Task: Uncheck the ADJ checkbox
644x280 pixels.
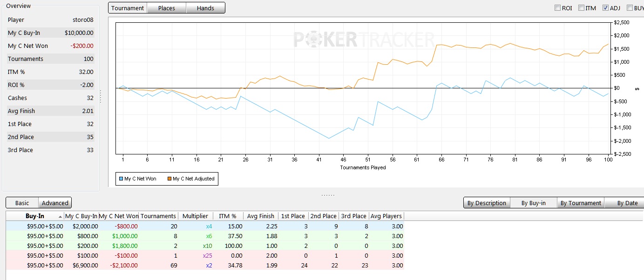Action: pos(605,8)
